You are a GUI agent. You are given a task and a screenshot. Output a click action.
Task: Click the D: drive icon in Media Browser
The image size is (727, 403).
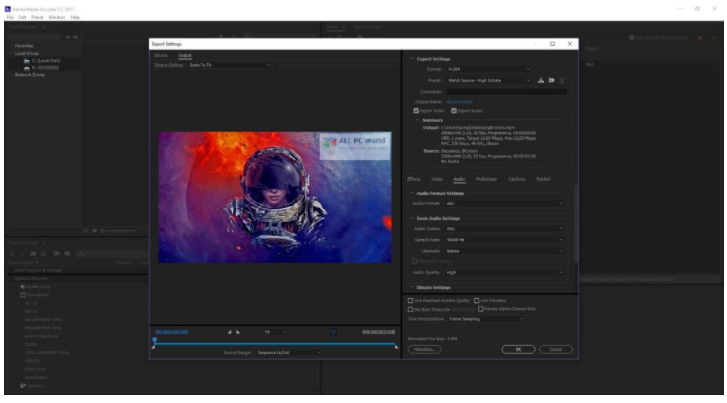click(x=26, y=68)
